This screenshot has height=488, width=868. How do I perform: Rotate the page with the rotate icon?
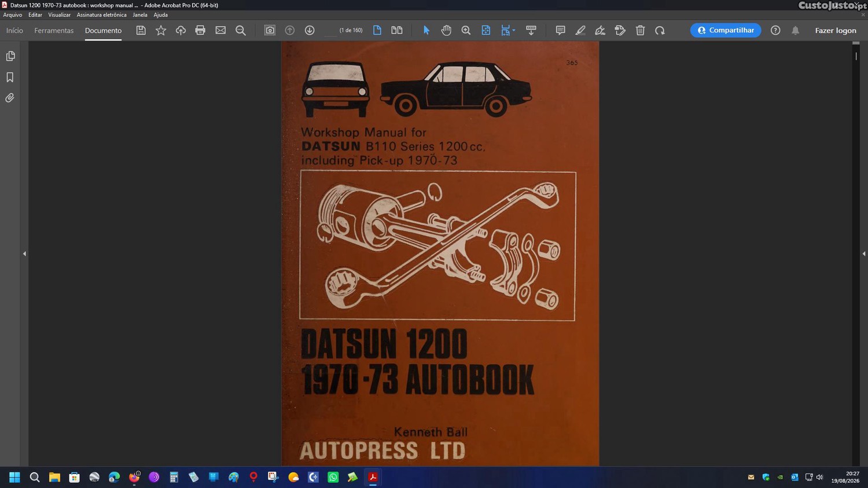660,30
